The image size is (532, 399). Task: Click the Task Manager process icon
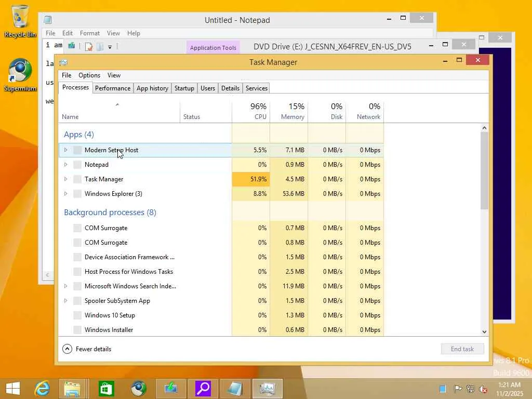(x=77, y=179)
